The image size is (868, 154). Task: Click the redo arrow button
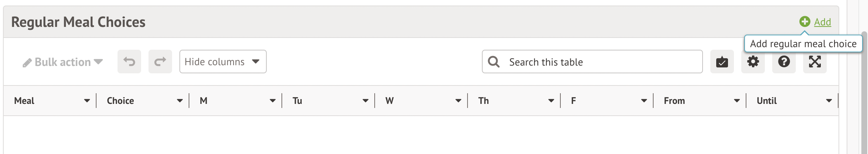[160, 62]
